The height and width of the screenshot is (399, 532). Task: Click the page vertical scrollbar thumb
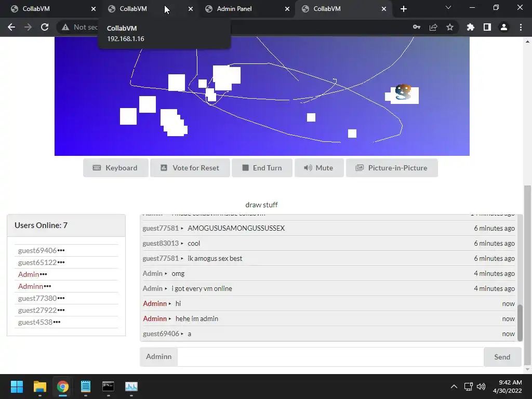coord(527,275)
